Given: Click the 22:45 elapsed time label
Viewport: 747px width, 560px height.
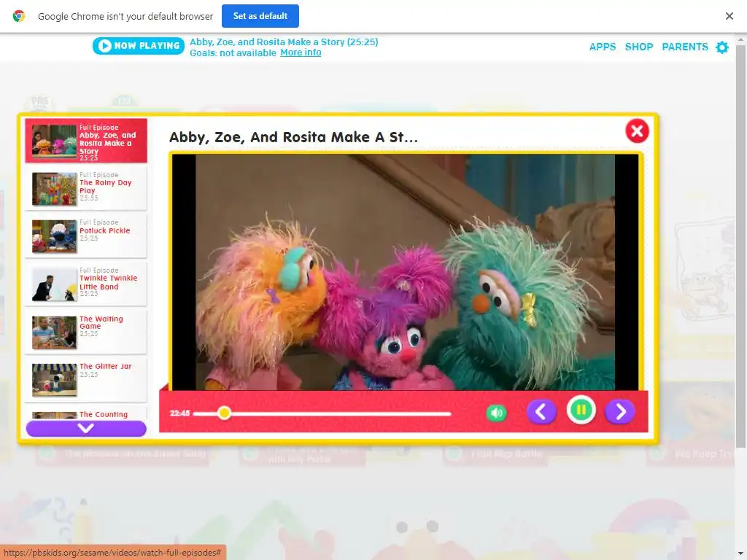Looking at the screenshot, I should tap(179, 413).
